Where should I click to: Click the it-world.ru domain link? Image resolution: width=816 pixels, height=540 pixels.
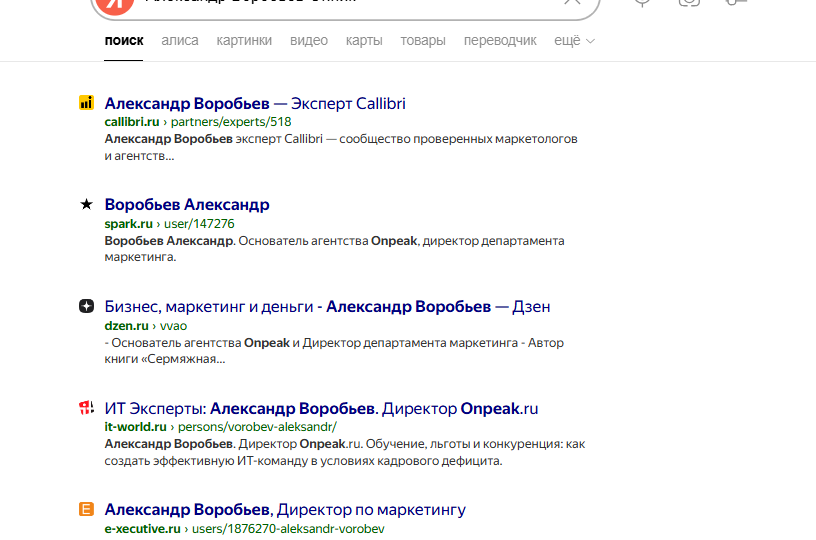tap(135, 427)
